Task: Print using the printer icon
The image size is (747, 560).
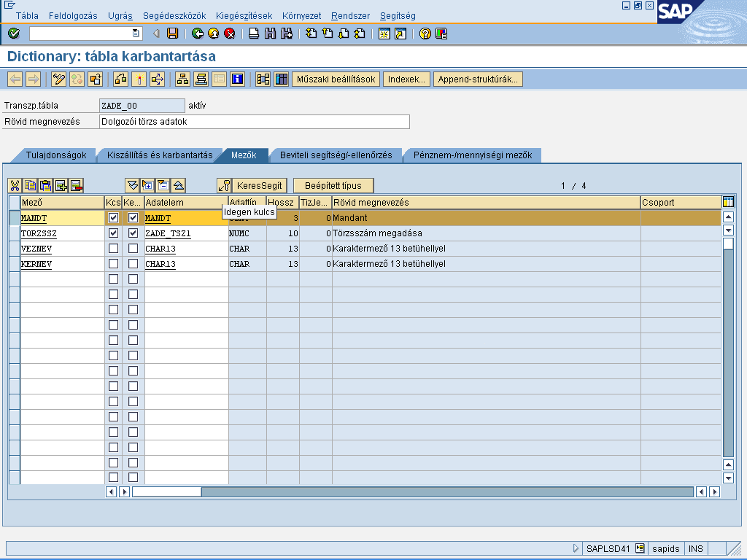Action: pos(254,34)
